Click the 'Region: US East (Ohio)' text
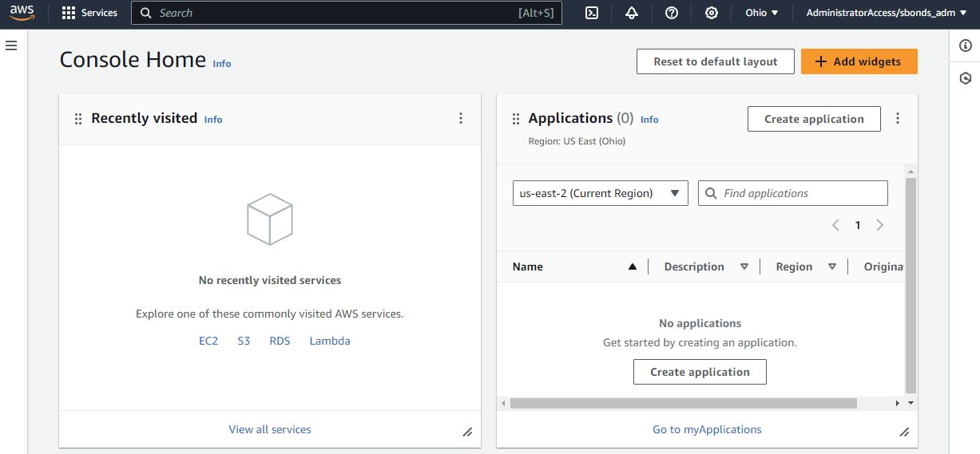The height and width of the screenshot is (454, 980). 577,141
